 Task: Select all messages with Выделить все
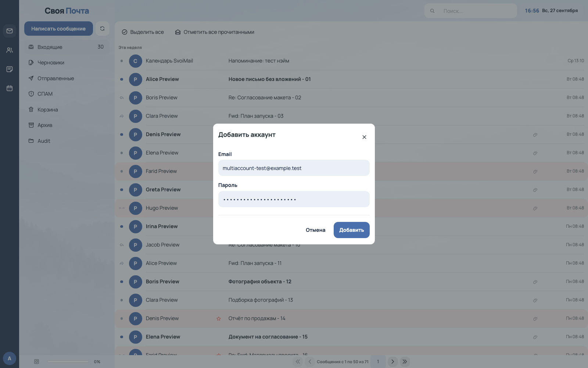click(143, 32)
